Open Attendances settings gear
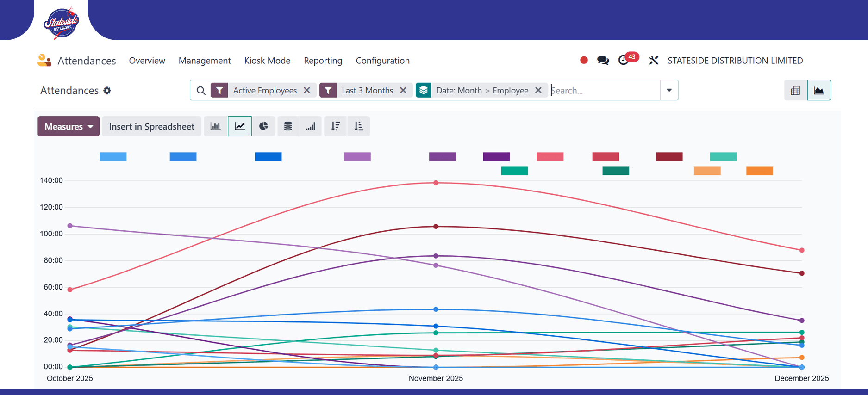The width and height of the screenshot is (868, 395). pos(107,91)
